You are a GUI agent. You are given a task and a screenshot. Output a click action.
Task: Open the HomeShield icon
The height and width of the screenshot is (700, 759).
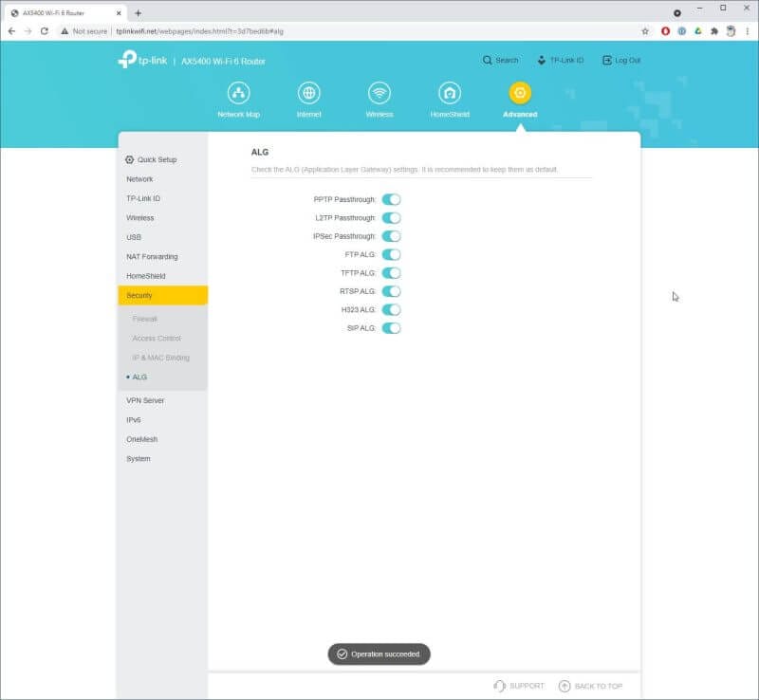pyautogui.click(x=450, y=93)
